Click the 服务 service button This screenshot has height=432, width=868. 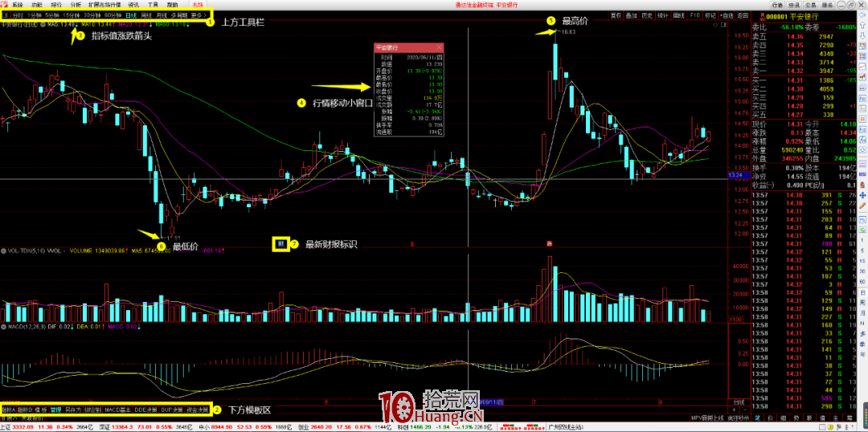coord(827,5)
